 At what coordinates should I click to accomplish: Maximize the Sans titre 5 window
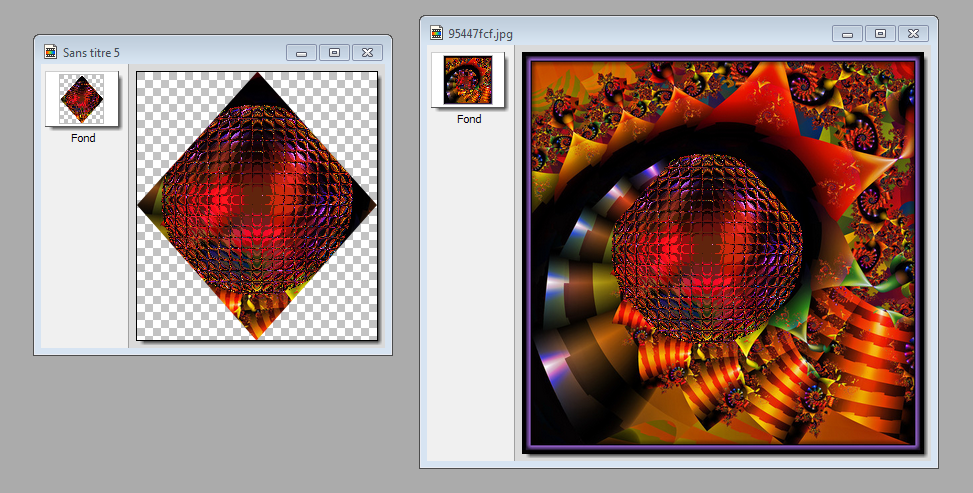334,52
